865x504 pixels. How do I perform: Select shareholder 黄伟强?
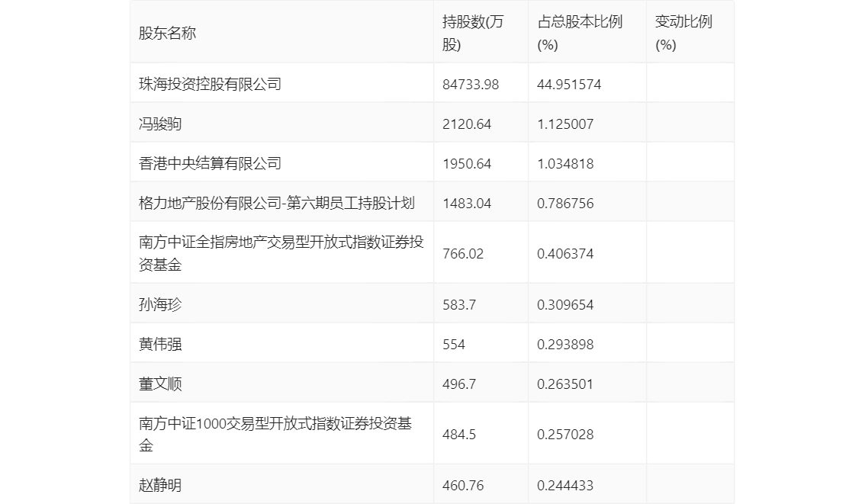(x=160, y=344)
